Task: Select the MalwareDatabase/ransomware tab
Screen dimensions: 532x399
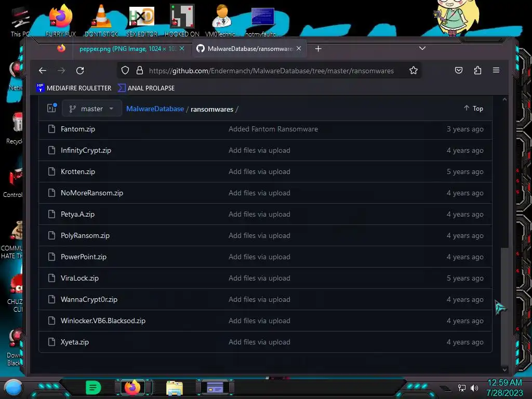Action: pyautogui.click(x=249, y=48)
